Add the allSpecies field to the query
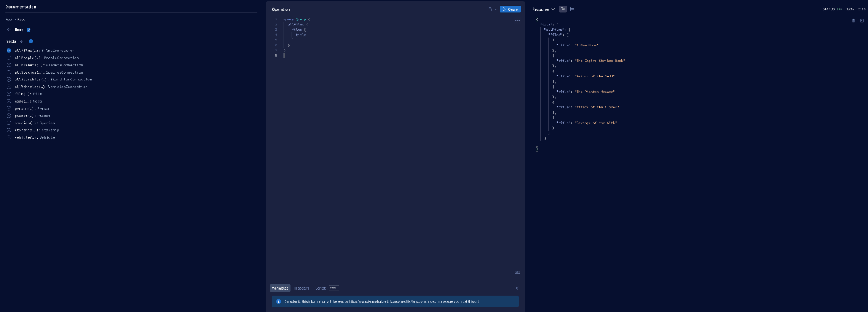This screenshot has height=312, width=868. (x=9, y=72)
